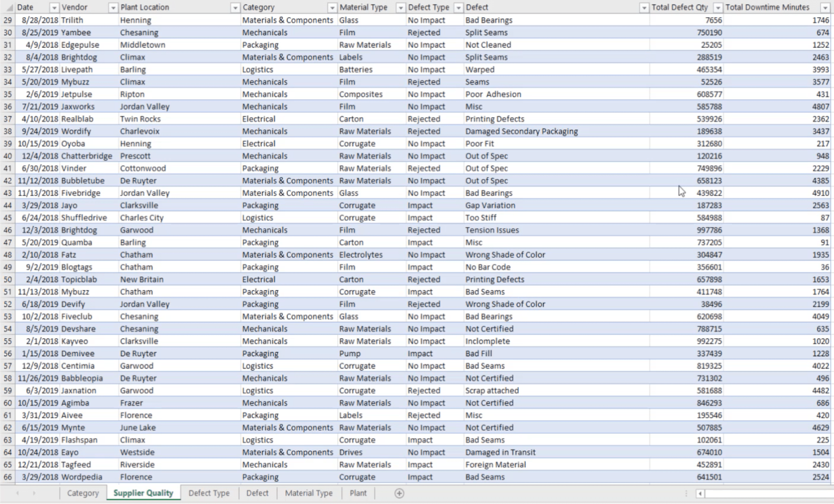This screenshot has width=834, height=504.
Task: Select vendor cell Oyoba
Action: [x=89, y=143]
